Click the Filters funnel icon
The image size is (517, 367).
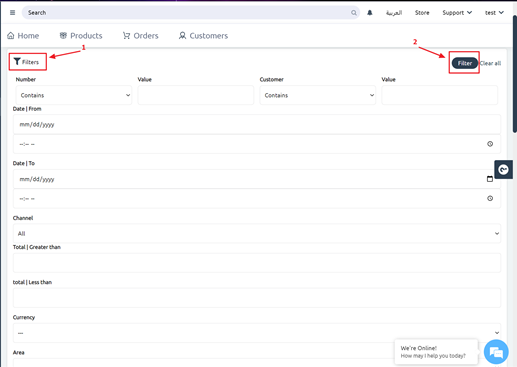pyautogui.click(x=17, y=61)
